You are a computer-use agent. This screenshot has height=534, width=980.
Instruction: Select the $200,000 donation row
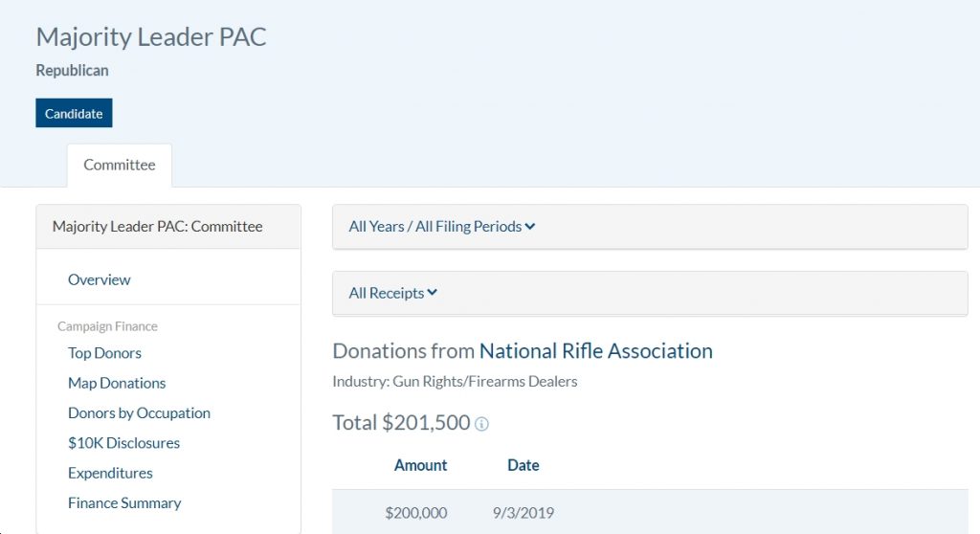(650, 512)
